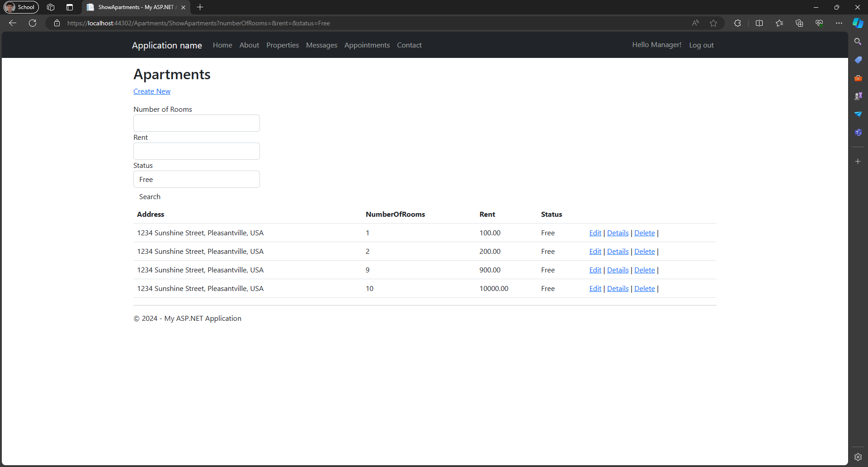
Task: Click the Application name brand link
Action: click(x=167, y=45)
